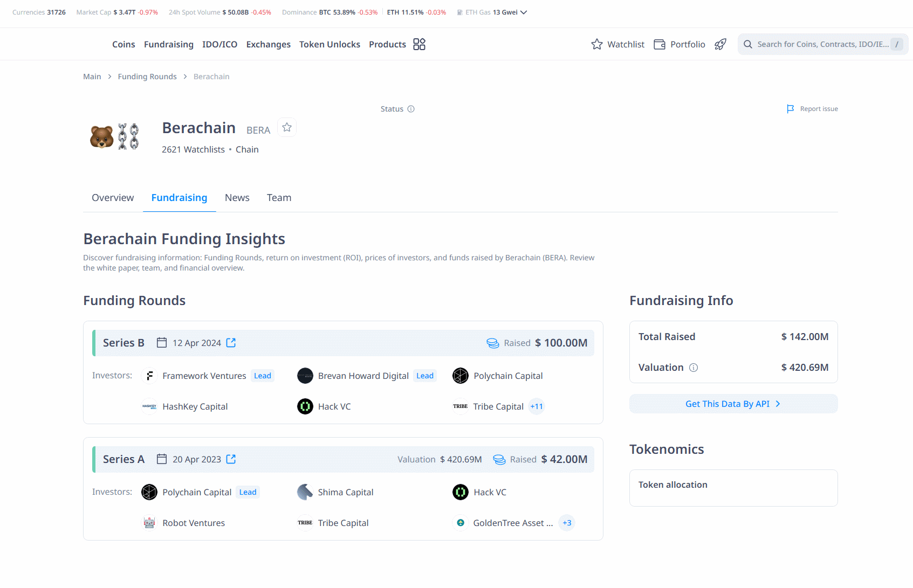The height and width of the screenshot is (588, 913).
Task: Click the rocket icon in navbar
Action: pos(720,44)
